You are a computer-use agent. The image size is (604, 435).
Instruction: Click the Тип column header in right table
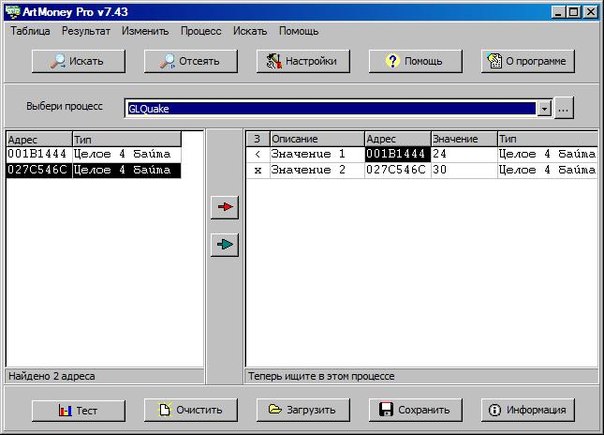547,139
